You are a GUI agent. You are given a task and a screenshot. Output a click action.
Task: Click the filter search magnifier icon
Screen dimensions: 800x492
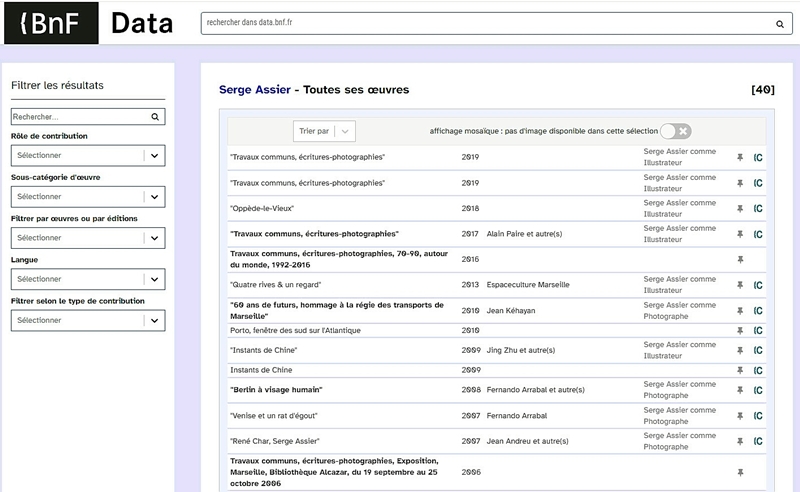click(155, 117)
